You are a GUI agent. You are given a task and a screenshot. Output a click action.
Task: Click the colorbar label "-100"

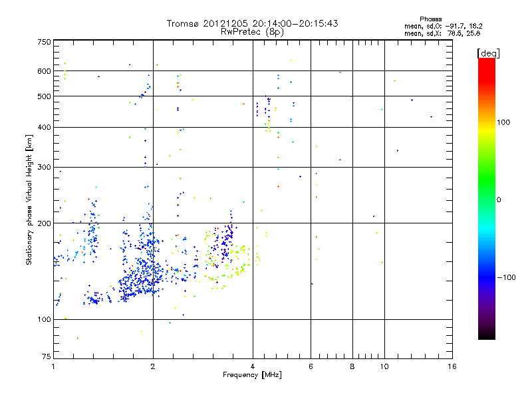coord(506,277)
